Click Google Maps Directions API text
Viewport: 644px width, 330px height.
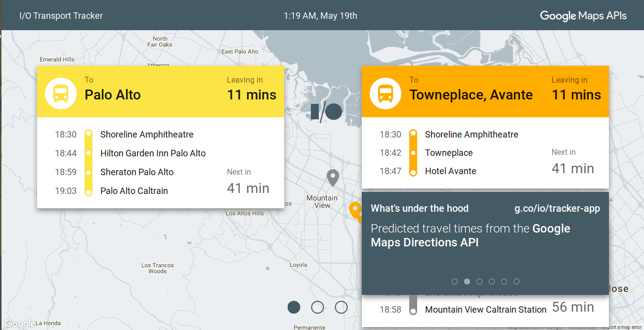471,236
